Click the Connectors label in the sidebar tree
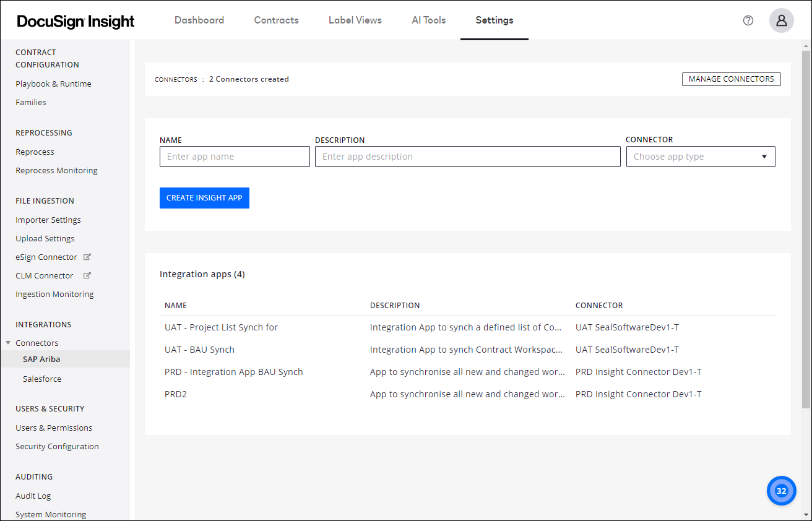 click(x=37, y=343)
